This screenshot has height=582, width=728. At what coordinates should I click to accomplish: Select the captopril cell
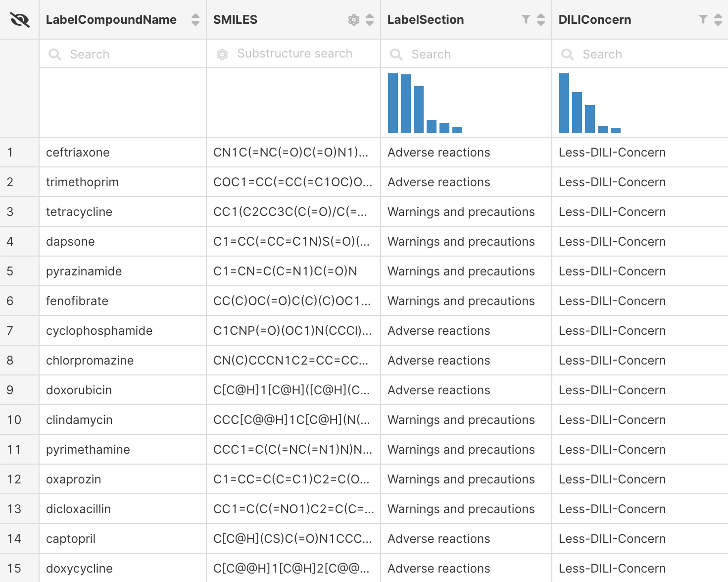coord(123,538)
